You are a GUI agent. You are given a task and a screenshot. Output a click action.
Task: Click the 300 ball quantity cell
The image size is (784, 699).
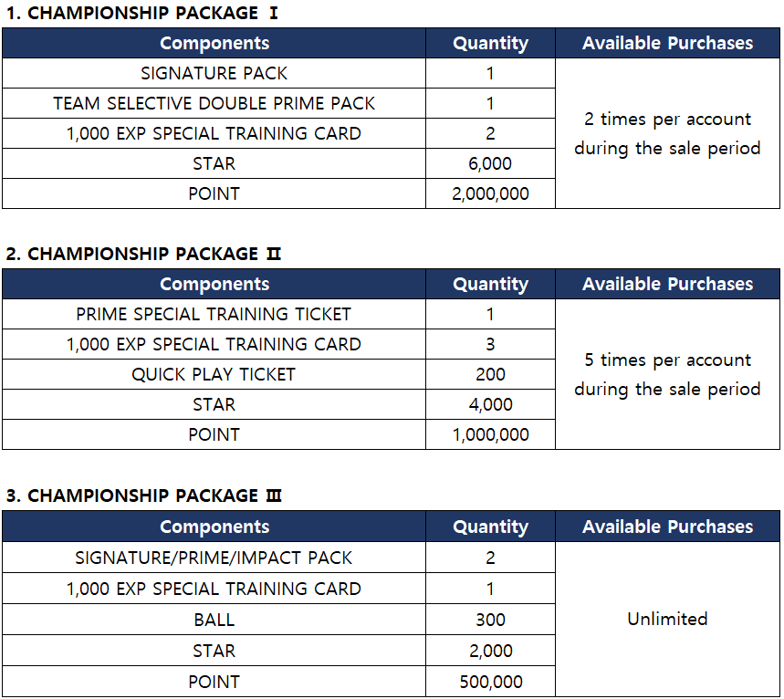(490, 620)
